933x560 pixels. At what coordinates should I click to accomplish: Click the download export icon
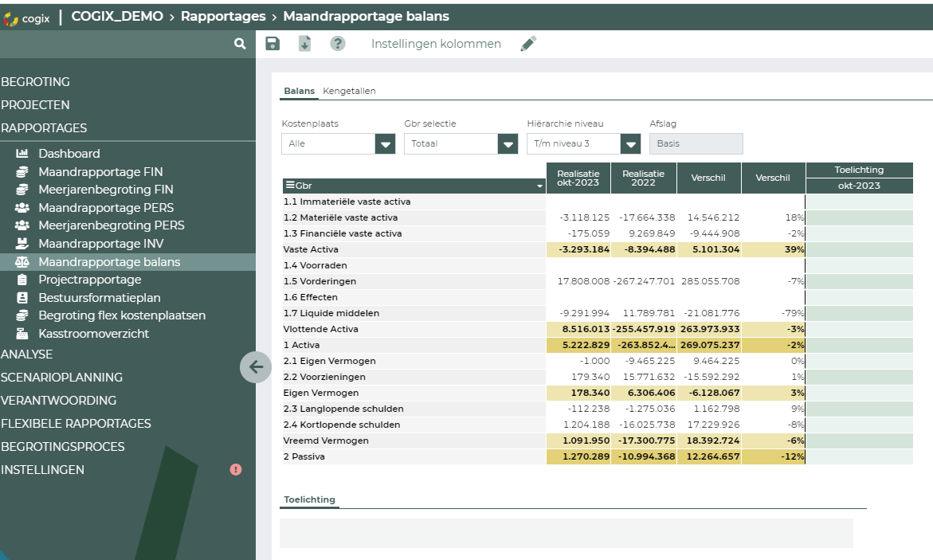click(x=304, y=44)
